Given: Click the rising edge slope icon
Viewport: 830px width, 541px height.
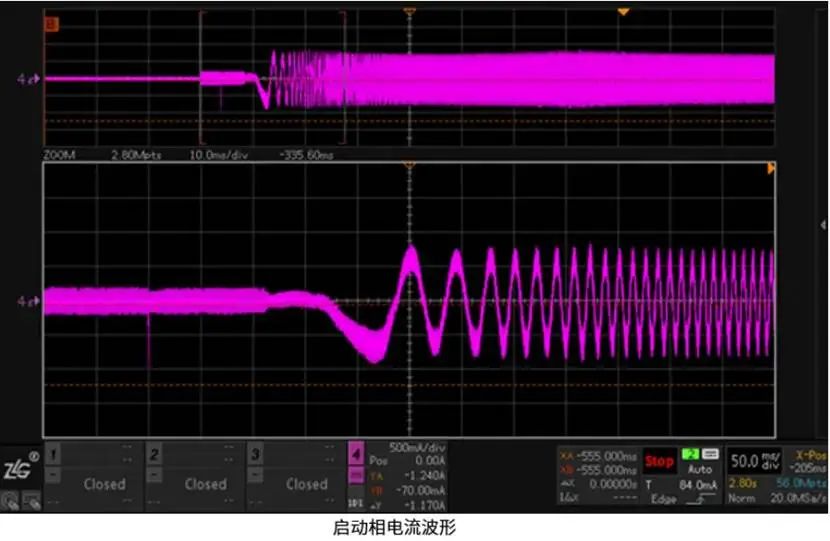Looking at the screenshot, I should tap(700, 499).
